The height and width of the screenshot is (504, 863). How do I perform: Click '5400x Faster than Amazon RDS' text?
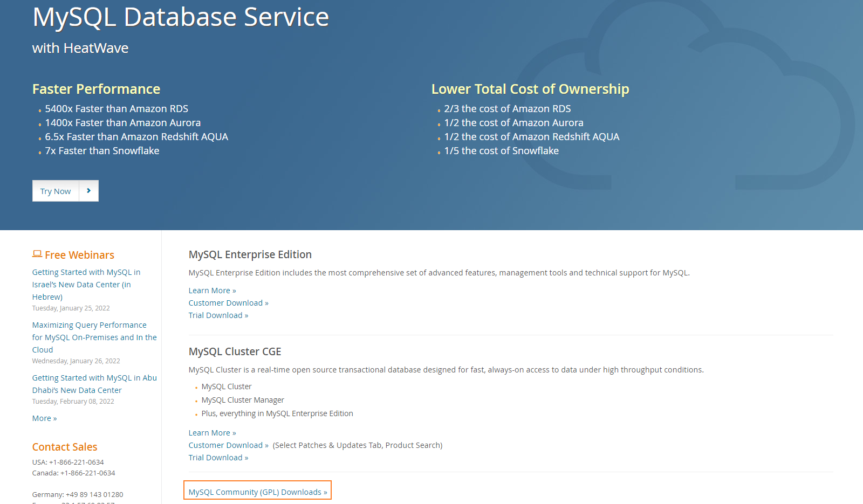pos(117,109)
